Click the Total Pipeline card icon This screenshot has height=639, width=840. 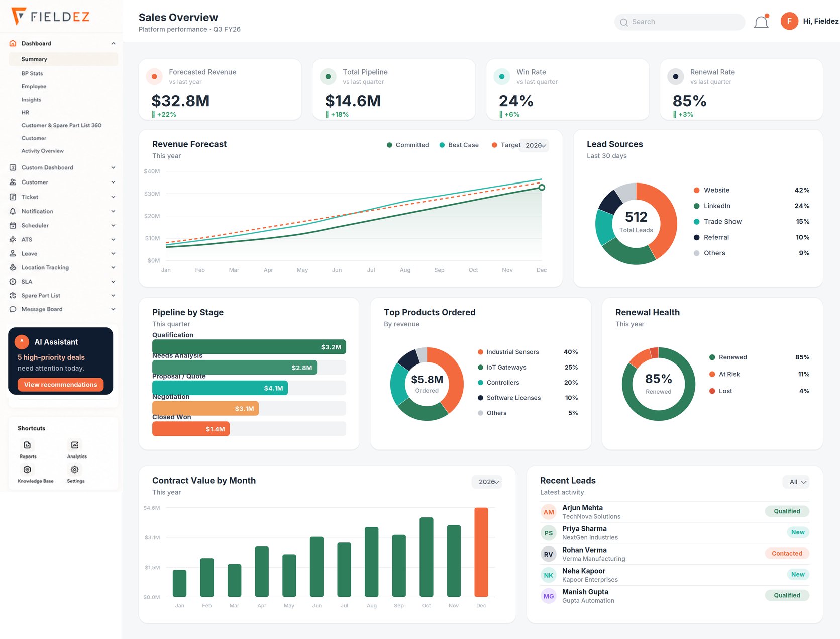pyautogui.click(x=328, y=77)
